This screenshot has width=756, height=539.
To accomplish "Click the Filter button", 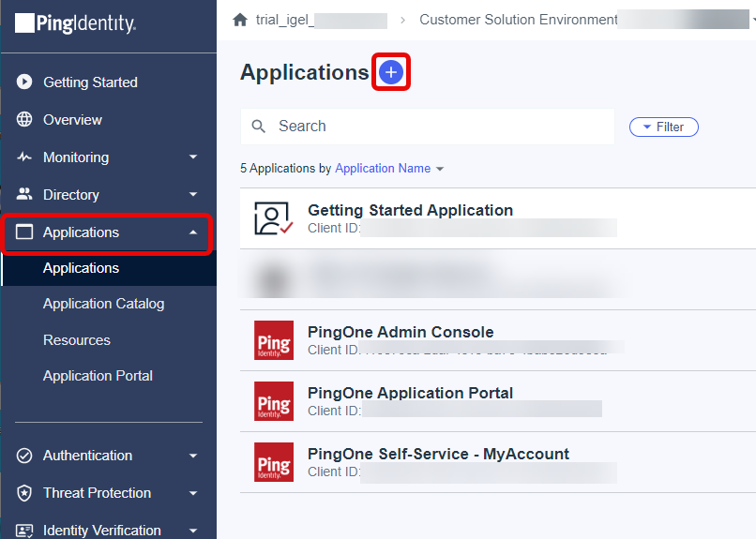I will pos(663,127).
